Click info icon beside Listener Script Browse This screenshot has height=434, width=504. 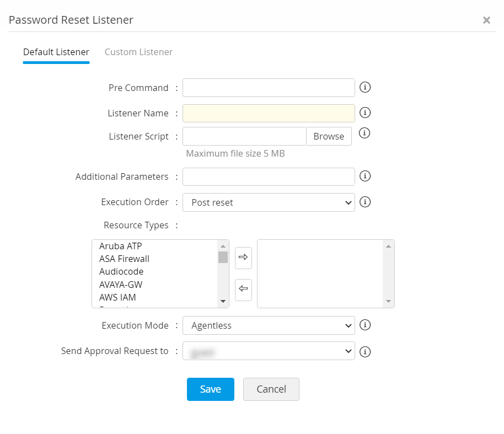coord(364,133)
